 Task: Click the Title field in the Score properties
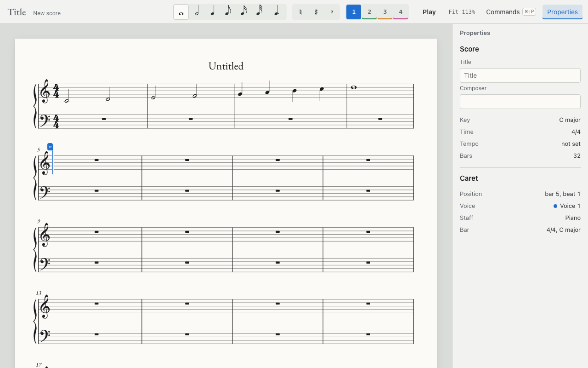tap(520, 75)
